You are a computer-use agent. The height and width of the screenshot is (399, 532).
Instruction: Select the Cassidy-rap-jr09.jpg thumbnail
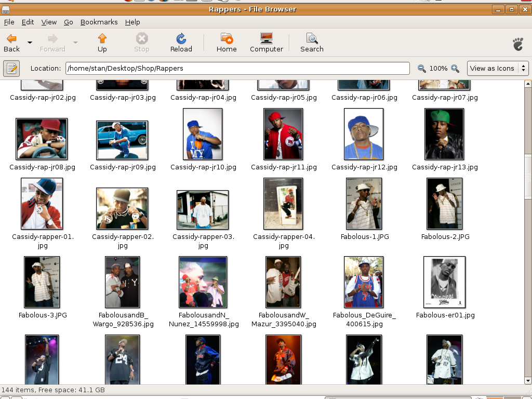(x=122, y=140)
